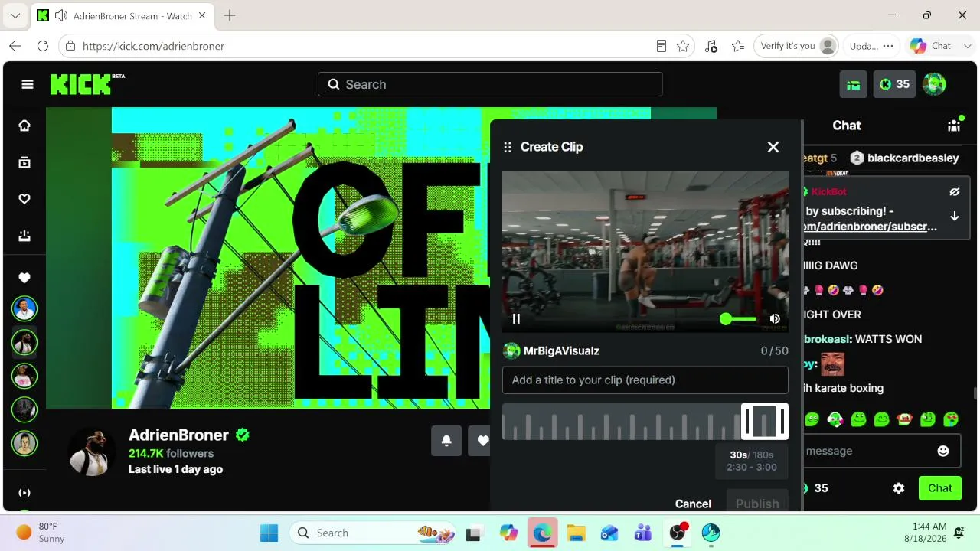
Task: Refresh the browser page
Action: pos(43,46)
